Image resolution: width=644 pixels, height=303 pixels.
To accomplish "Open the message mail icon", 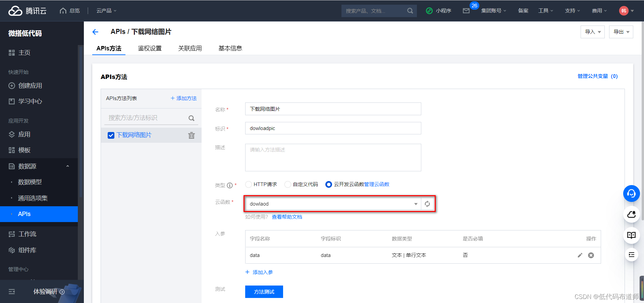I will 466,11.
